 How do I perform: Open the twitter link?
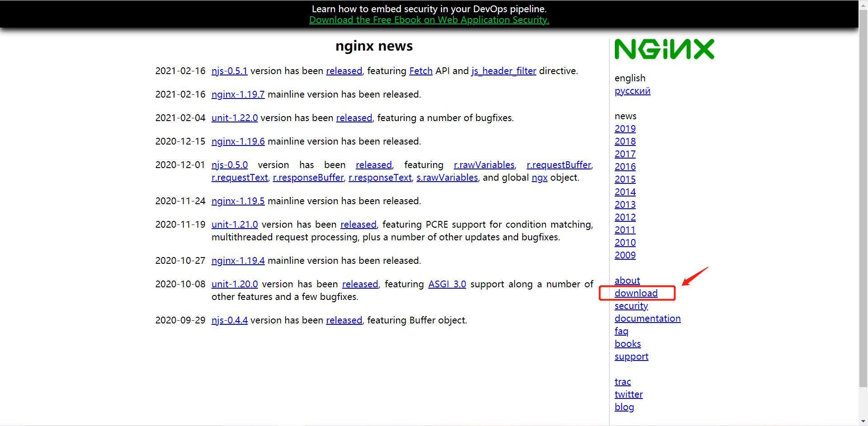click(628, 394)
